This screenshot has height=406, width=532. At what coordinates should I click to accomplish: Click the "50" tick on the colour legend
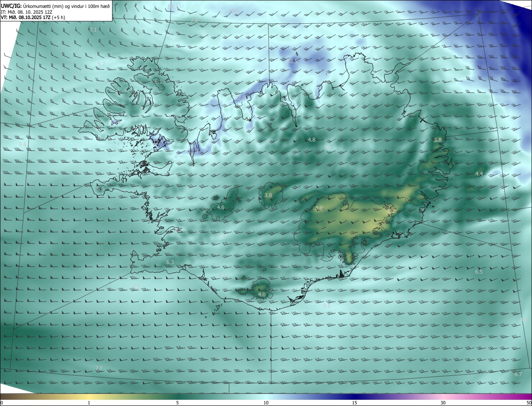coord(529,403)
